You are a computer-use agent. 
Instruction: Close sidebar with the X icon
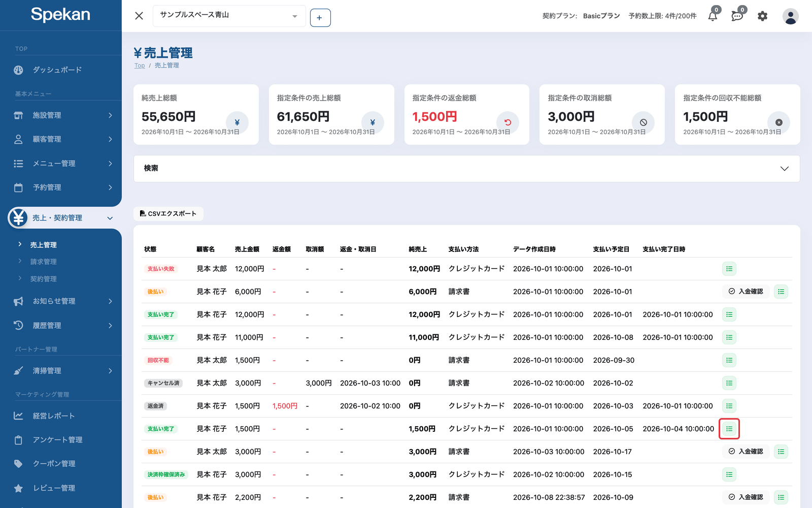point(139,16)
